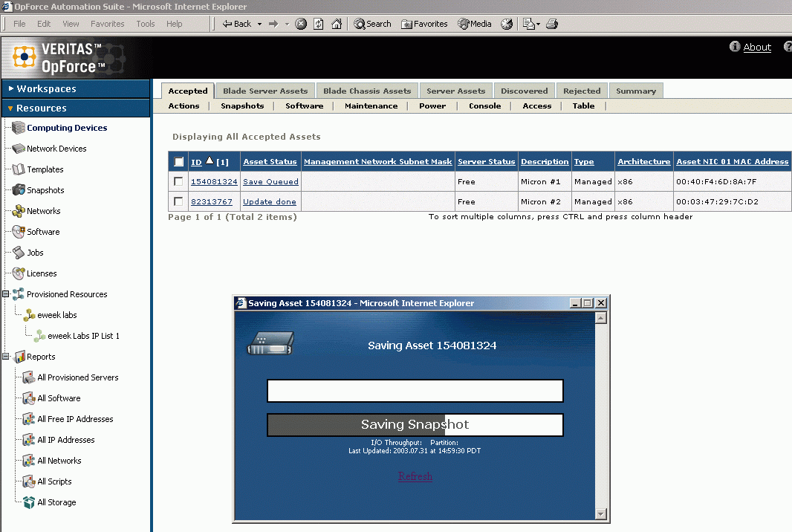Viewport: 792px width, 532px height.
Task: Click the Network Devices icon
Action: tap(19, 149)
